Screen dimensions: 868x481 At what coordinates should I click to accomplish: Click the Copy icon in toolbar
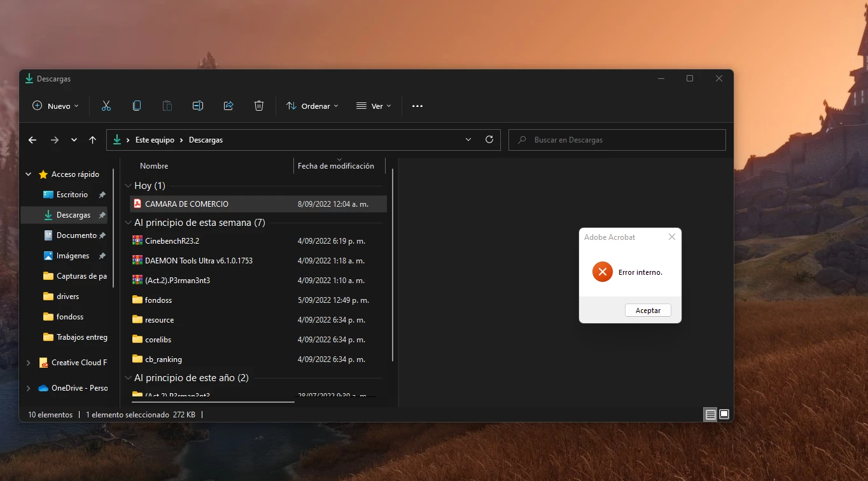coord(137,106)
